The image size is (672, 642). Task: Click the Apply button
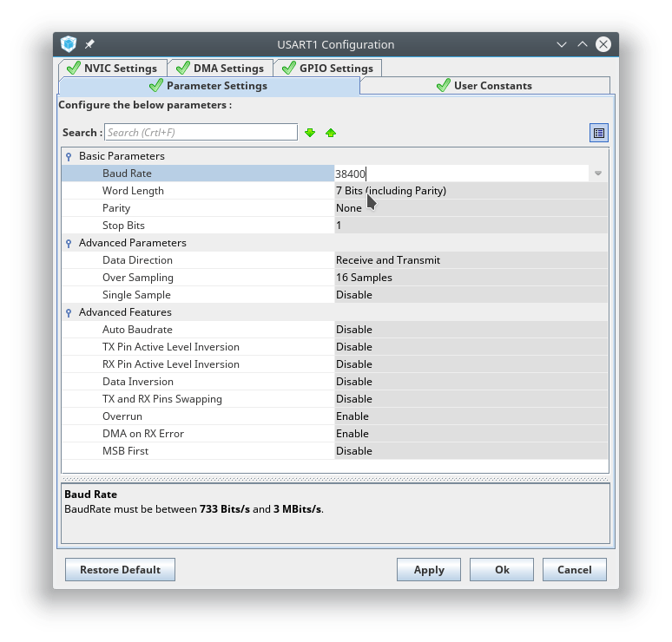tap(429, 570)
